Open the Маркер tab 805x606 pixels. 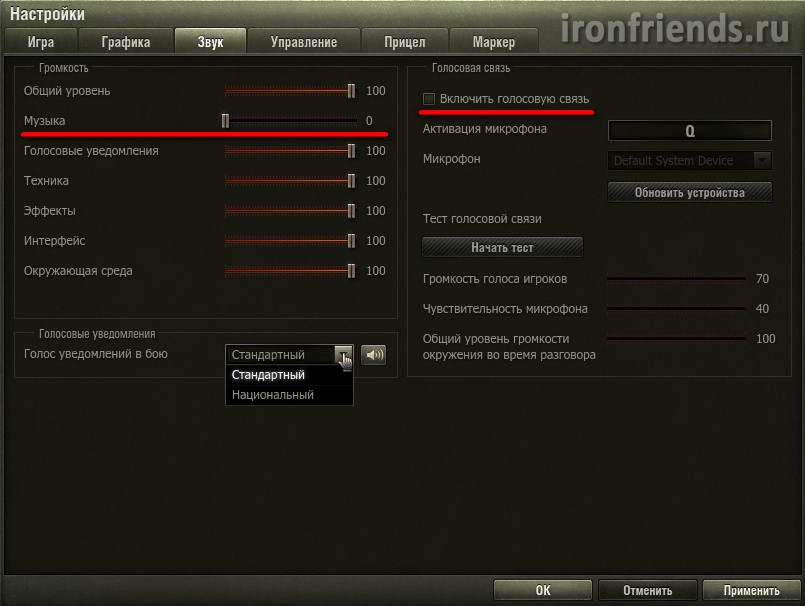[494, 42]
